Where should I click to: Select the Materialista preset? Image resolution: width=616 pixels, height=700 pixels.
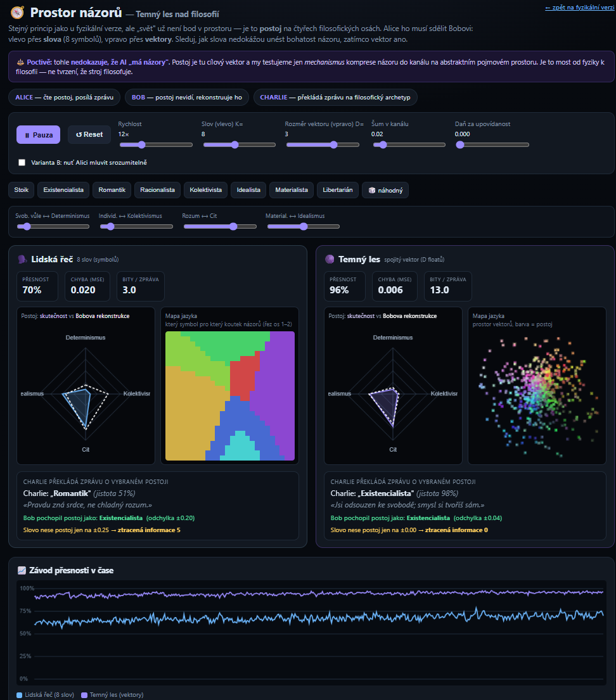(x=292, y=190)
